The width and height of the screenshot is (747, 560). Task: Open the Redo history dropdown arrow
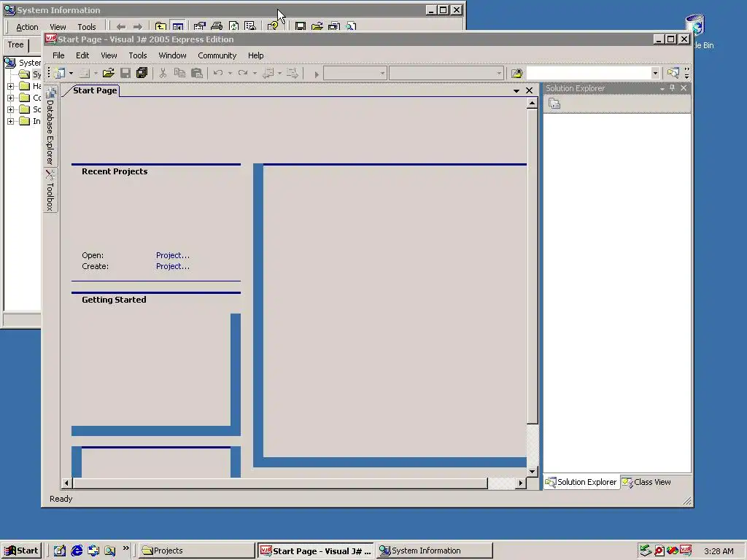pos(255,73)
